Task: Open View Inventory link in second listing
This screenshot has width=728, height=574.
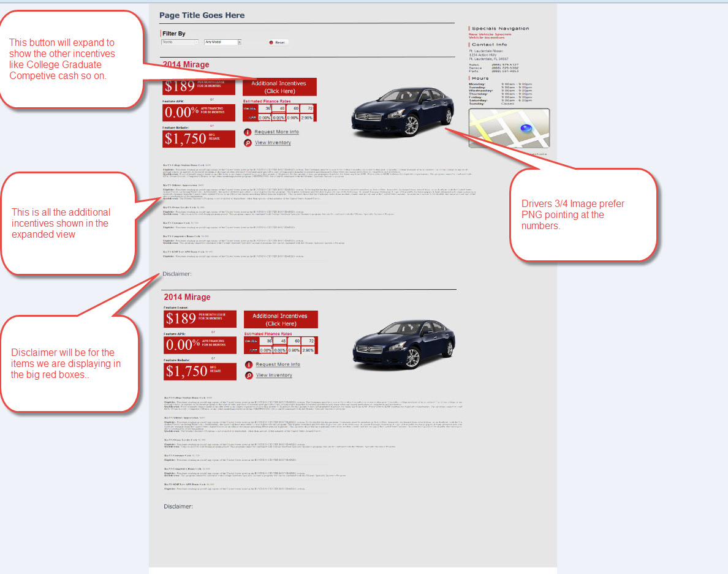Action: point(274,375)
